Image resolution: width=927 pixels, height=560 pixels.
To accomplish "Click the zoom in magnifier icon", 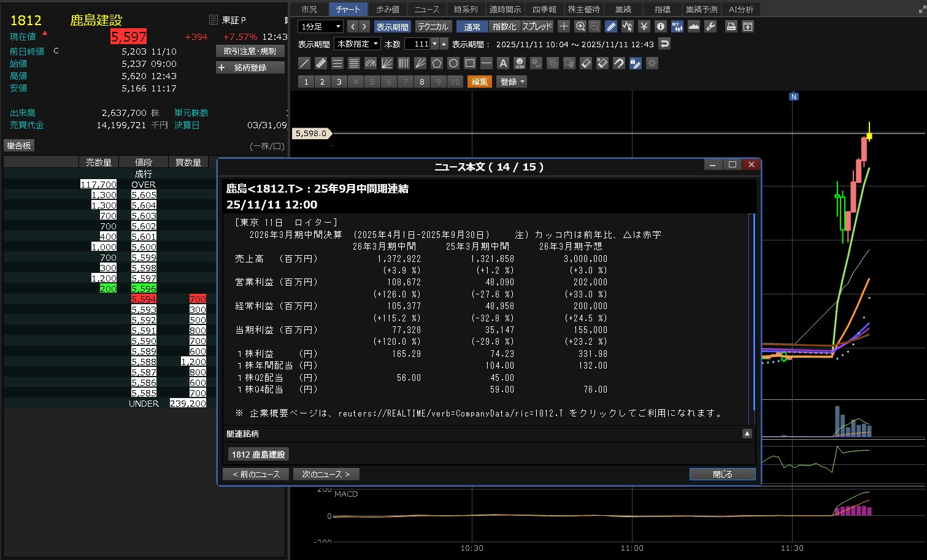I will coord(580,26).
